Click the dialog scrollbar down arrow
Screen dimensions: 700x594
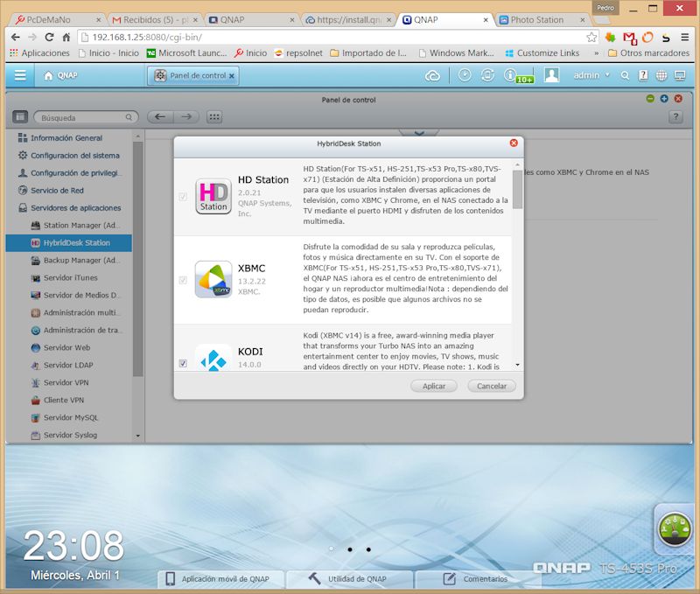517,365
